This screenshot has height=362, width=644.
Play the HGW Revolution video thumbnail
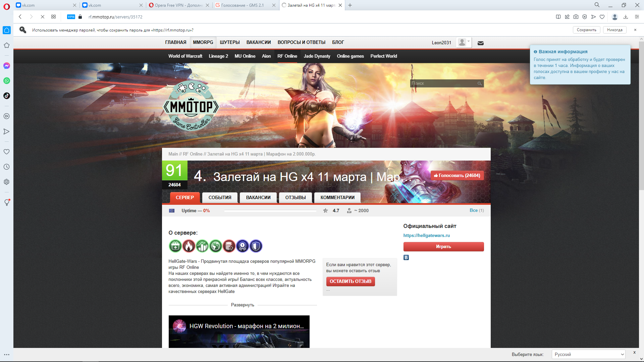pos(239,332)
